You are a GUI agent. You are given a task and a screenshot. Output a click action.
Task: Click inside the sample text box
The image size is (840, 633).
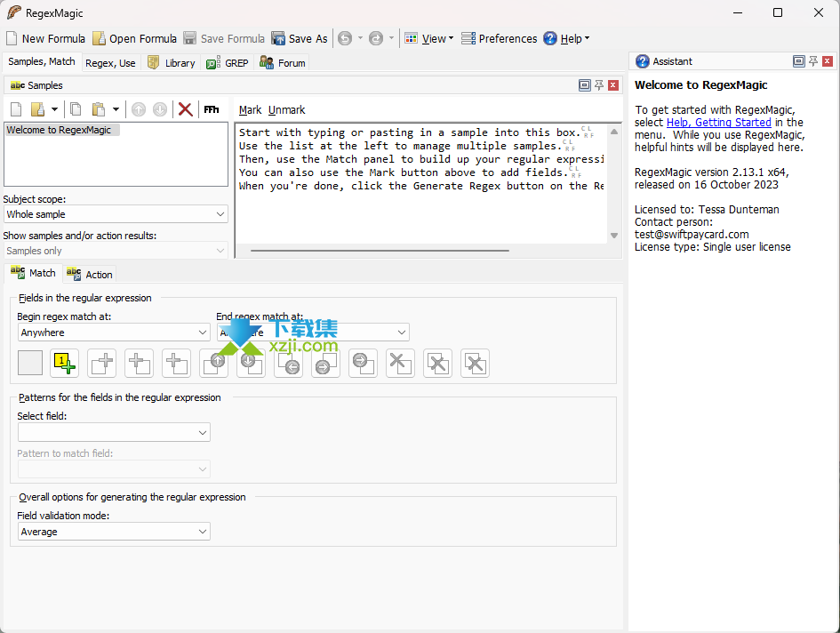pyautogui.click(x=421, y=184)
